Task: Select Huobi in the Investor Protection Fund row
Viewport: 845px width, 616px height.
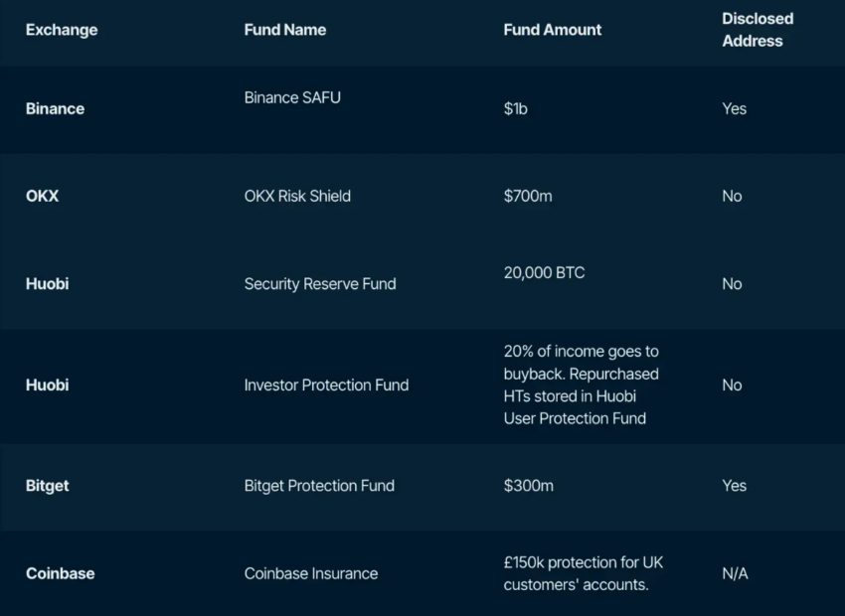Action: point(47,385)
